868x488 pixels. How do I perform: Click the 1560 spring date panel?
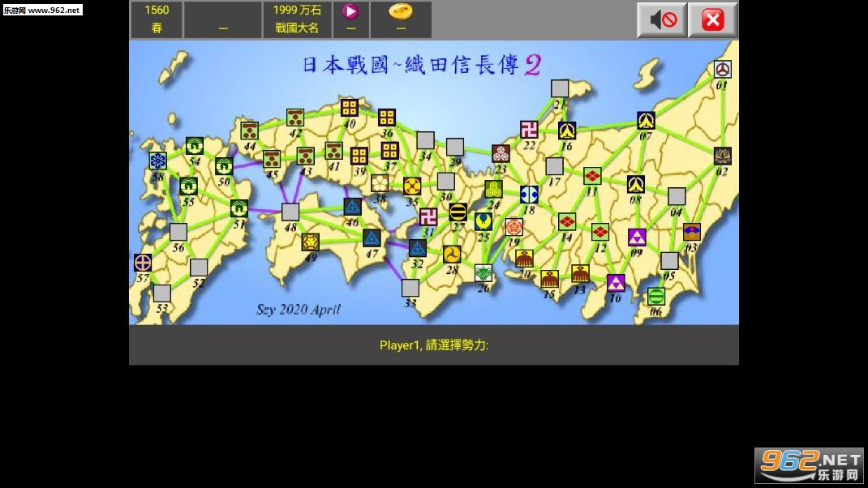[x=157, y=19]
